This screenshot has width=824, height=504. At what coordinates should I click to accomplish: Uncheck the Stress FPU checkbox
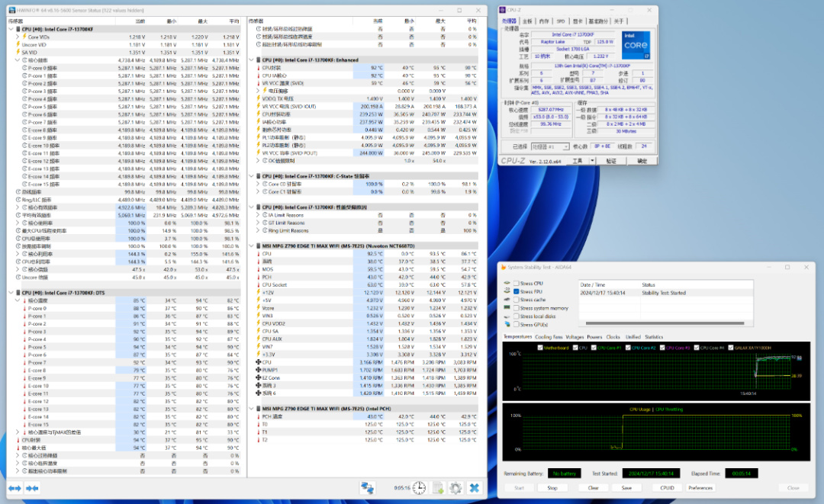click(517, 292)
